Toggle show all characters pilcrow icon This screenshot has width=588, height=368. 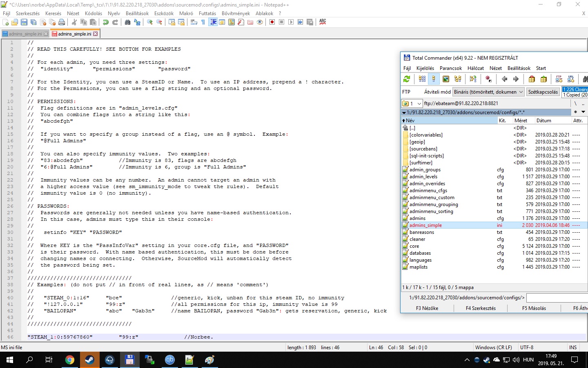point(203,22)
